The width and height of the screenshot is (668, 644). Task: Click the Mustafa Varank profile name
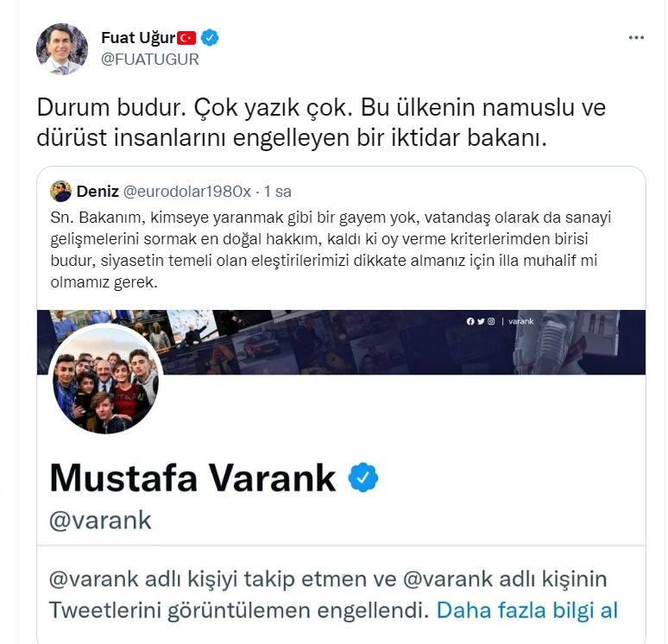[193, 477]
